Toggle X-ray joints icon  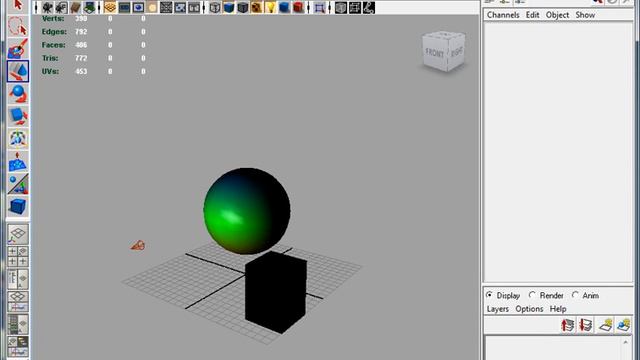[x=369, y=7]
